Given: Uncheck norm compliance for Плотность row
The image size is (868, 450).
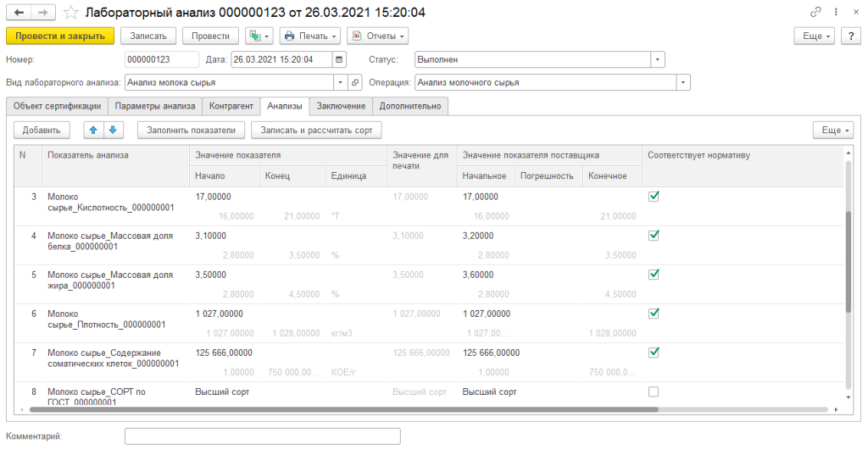Looking at the screenshot, I should [x=654, y=314].
